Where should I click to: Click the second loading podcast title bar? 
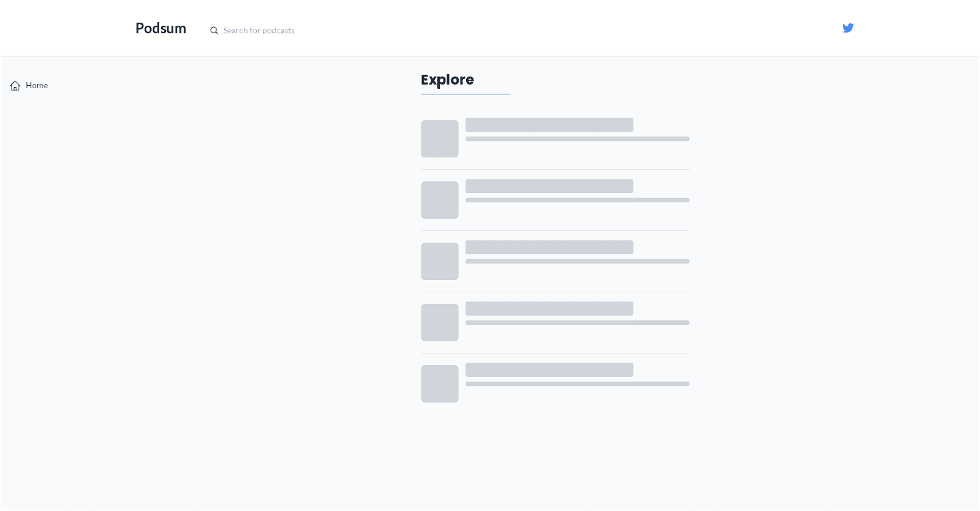point(549,186)
